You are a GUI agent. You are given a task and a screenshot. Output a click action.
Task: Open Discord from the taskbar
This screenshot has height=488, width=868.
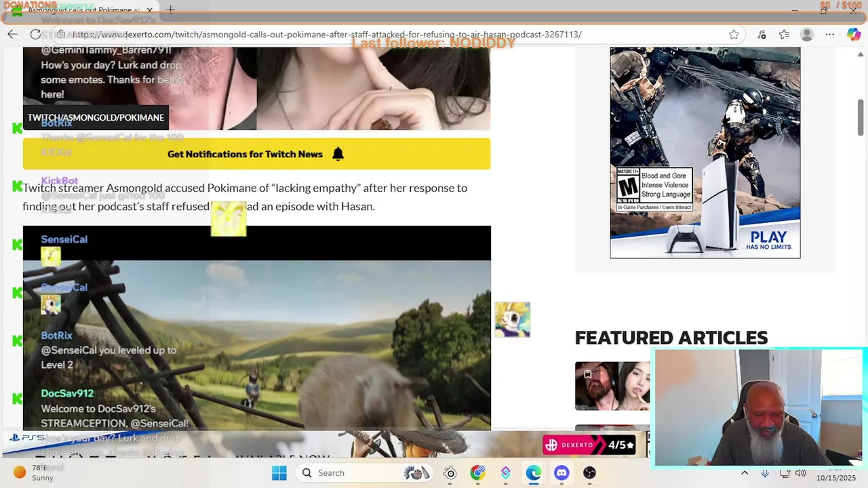coord(561,473)
